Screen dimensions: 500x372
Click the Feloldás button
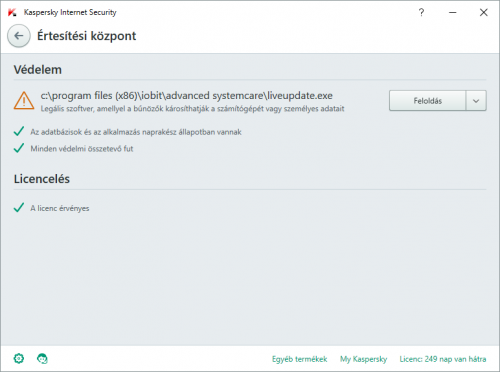pos(427,101)
